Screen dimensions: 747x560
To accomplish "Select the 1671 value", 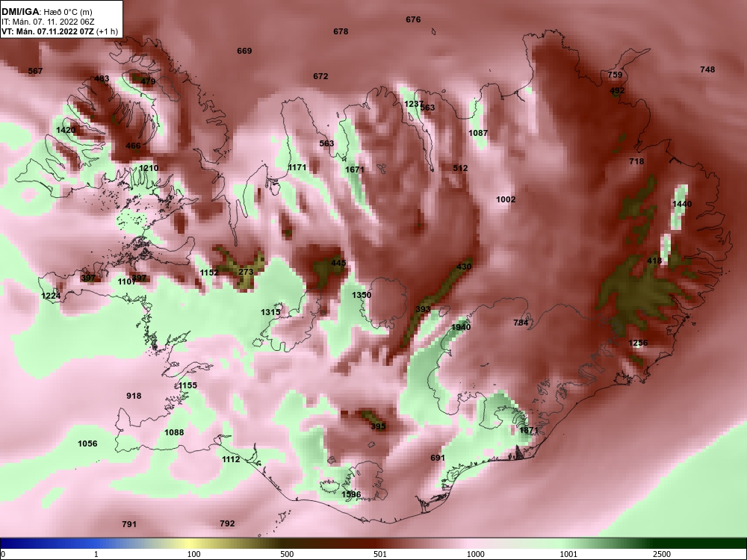I will [354, 169].
